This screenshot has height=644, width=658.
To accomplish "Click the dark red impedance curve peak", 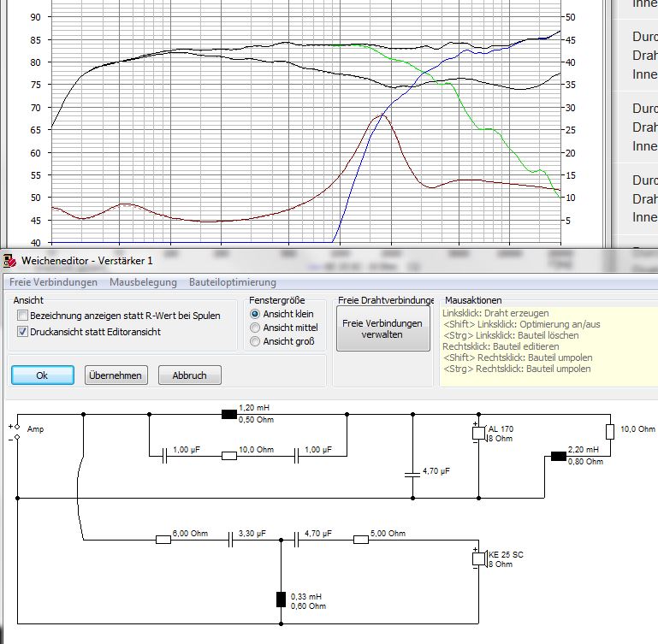I will pyautogui.click(x=380, y=115).
